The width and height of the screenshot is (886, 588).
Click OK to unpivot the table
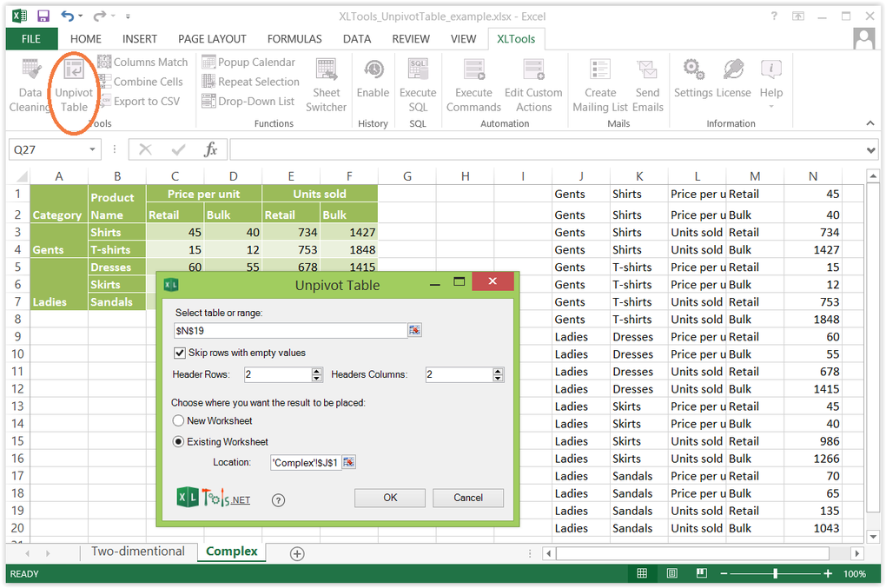[x=389, y=498]
